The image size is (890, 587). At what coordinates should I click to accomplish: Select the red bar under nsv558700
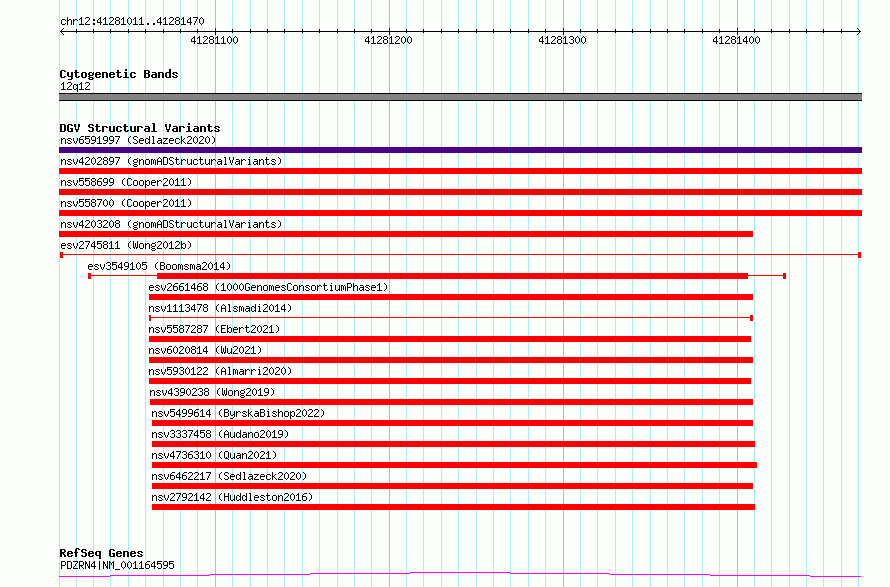(460, 213)
